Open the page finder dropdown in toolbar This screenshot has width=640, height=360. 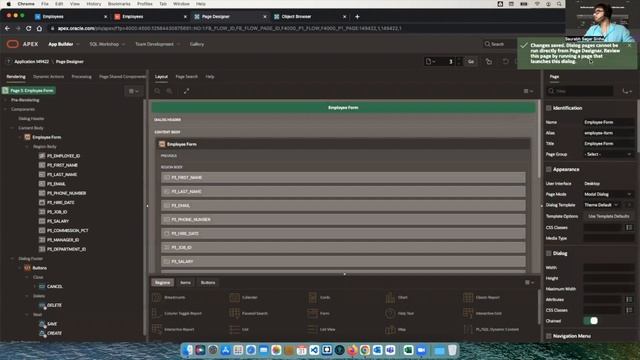430,62
